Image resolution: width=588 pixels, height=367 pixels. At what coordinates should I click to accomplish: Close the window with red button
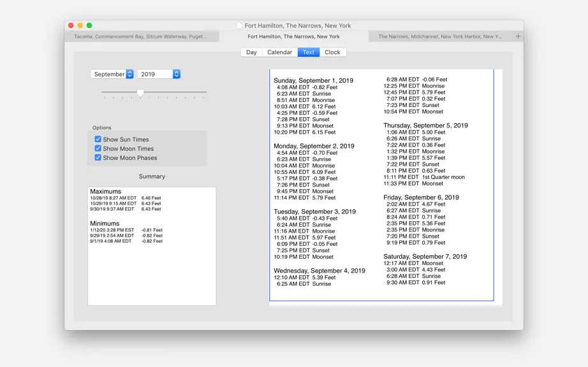click(x=71, y=25)
